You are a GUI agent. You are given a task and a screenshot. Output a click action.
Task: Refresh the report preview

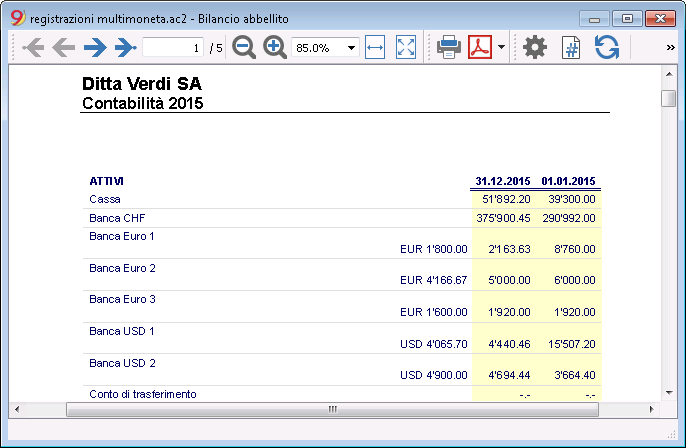[x=607, y=47]
